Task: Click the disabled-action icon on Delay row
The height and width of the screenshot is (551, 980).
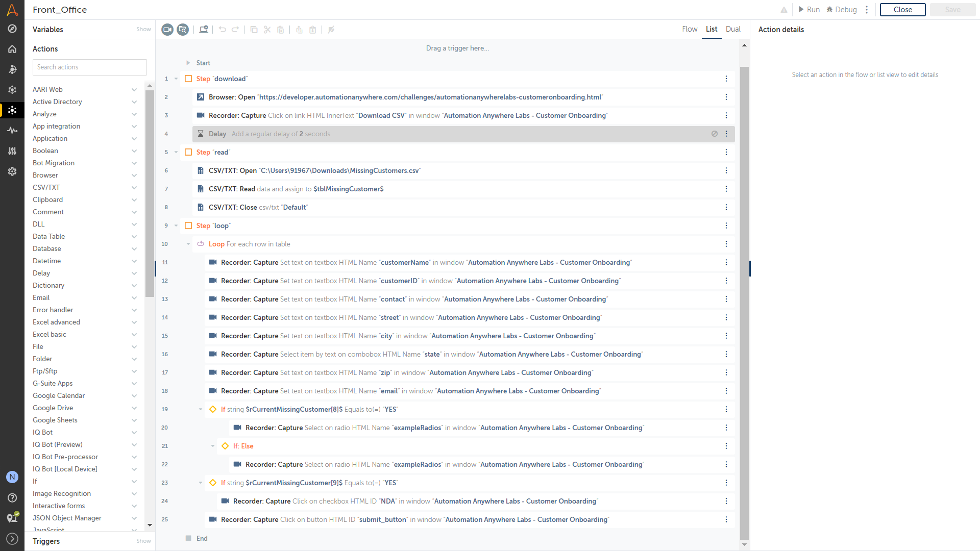Action: click(715, 134)
